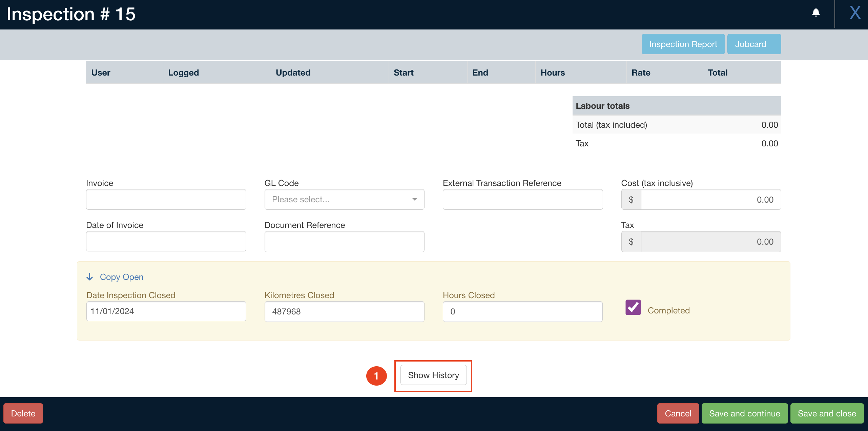Close the inspection with the X icon
The image size is (868, 431).
pos(855,13)
